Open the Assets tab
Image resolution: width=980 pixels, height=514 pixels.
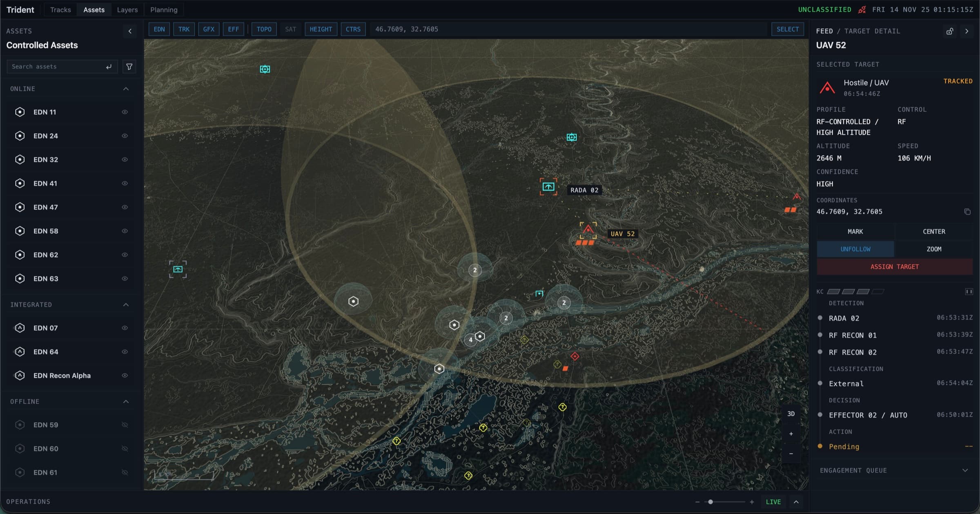click(94, 10)
